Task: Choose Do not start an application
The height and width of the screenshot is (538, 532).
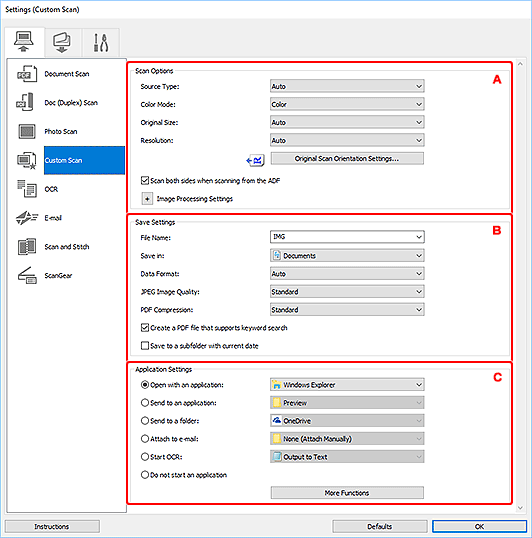Action: coord(145,475)
